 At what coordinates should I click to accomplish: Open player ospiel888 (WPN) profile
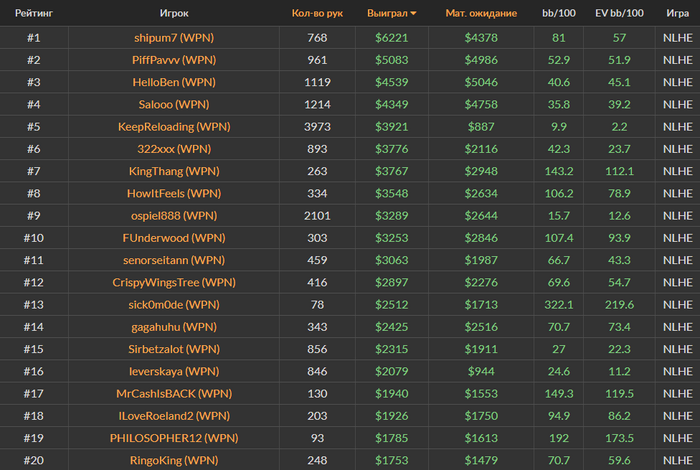click(x=174, y=216)
